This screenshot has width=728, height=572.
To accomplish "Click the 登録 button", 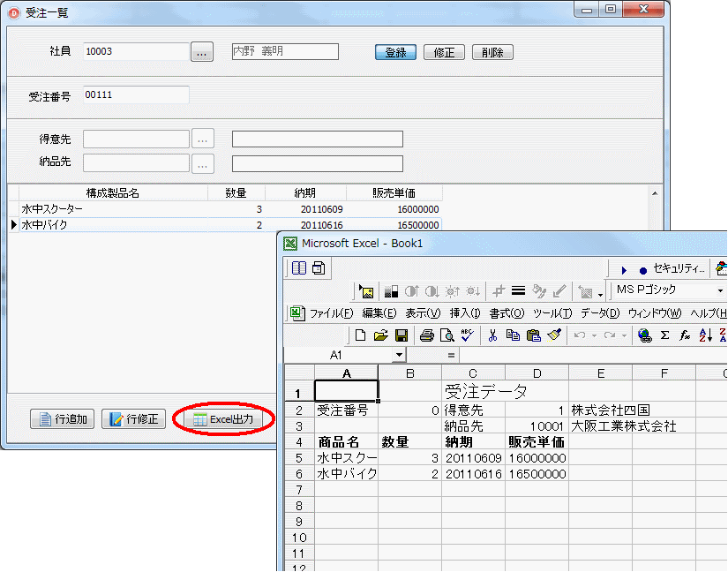I will 395,52.
